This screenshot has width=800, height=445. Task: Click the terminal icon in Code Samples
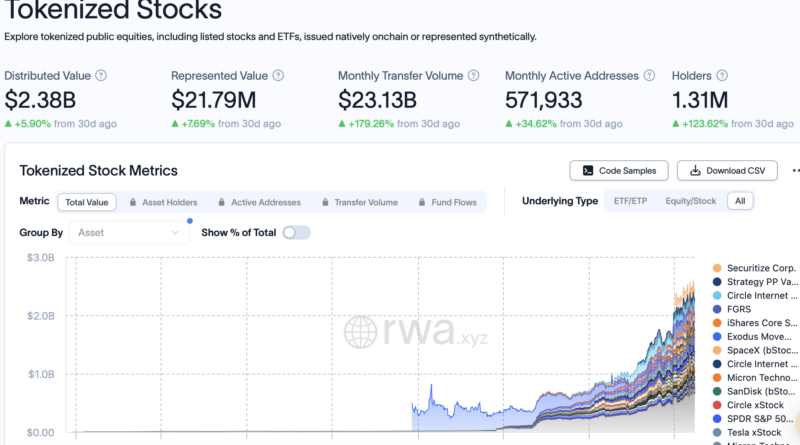click(x=588, y=170)
